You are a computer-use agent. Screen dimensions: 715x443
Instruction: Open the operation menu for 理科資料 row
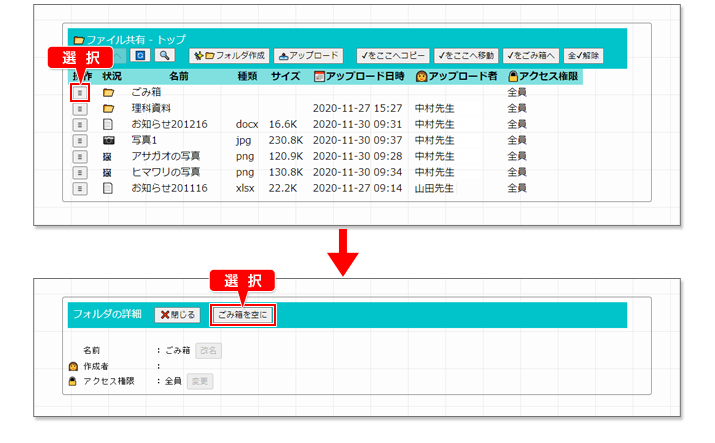pos(80,109)
